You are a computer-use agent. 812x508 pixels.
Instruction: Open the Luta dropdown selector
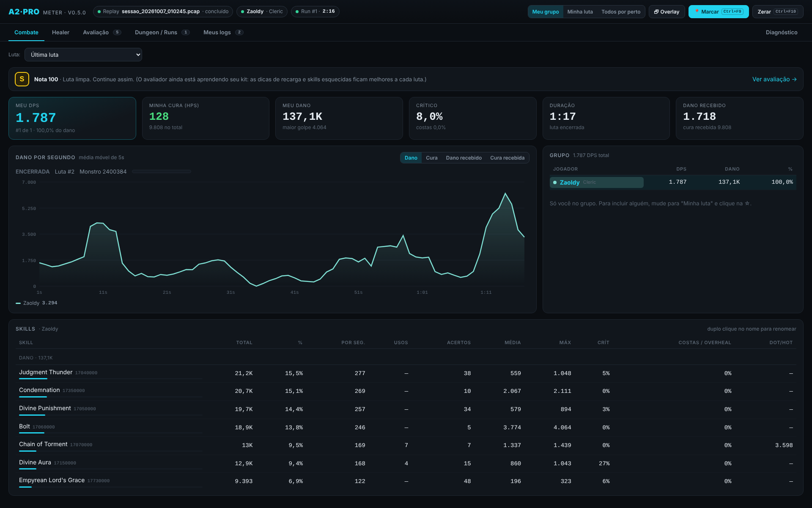[83, 55]
